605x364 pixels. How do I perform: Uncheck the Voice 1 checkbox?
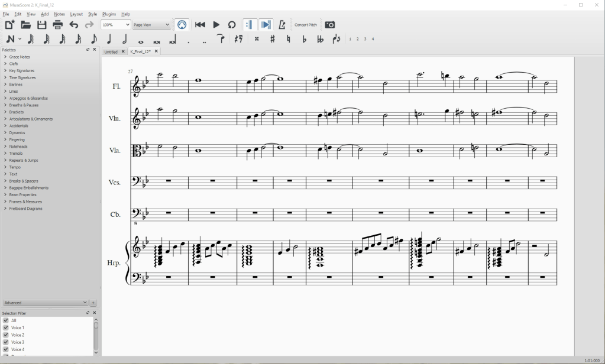coord(6,327)
